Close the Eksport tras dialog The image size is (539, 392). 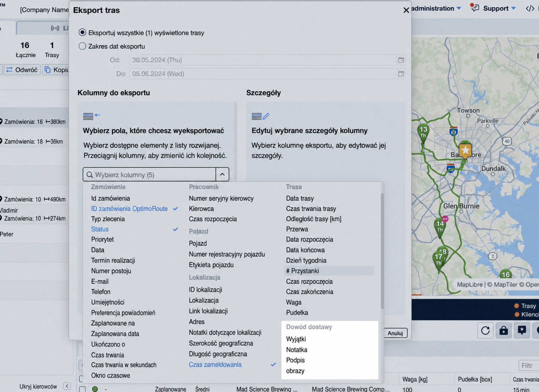point(406,10)
